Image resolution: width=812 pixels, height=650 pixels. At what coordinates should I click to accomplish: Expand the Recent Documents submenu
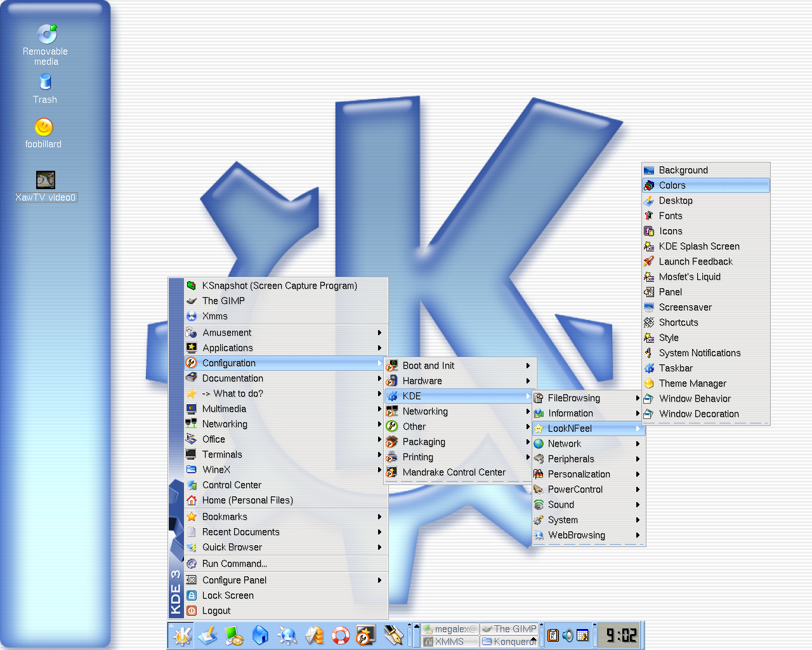pyautogui.click(x=285, y=532)
